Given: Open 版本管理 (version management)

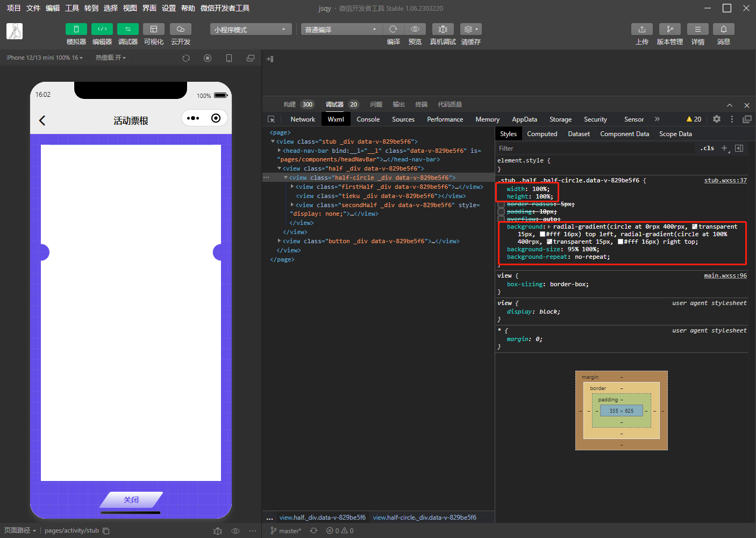Looking at the screenshot, I should tap(669, 29).
